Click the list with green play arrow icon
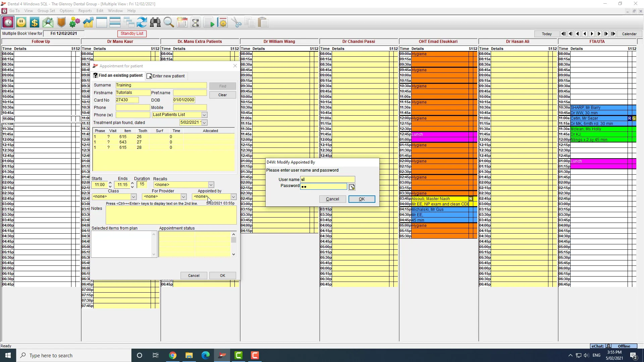644x362 pixels. (x=209, y=22)
